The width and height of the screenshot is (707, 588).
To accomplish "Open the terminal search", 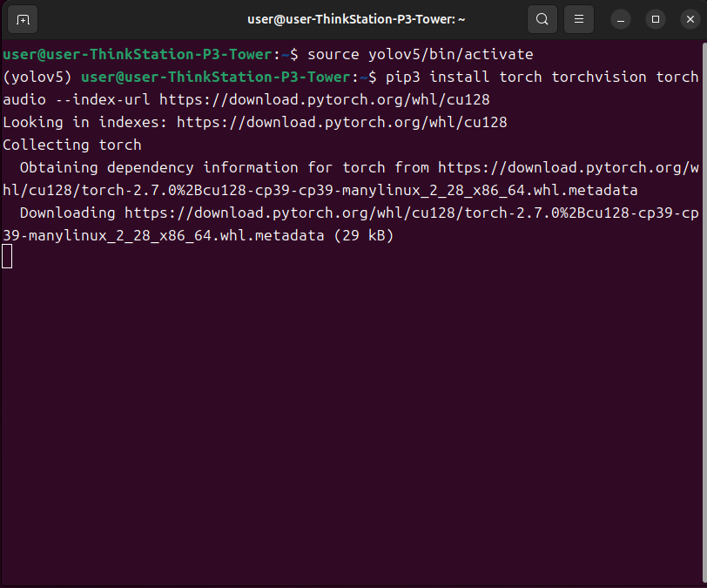I will coord(542,19).
